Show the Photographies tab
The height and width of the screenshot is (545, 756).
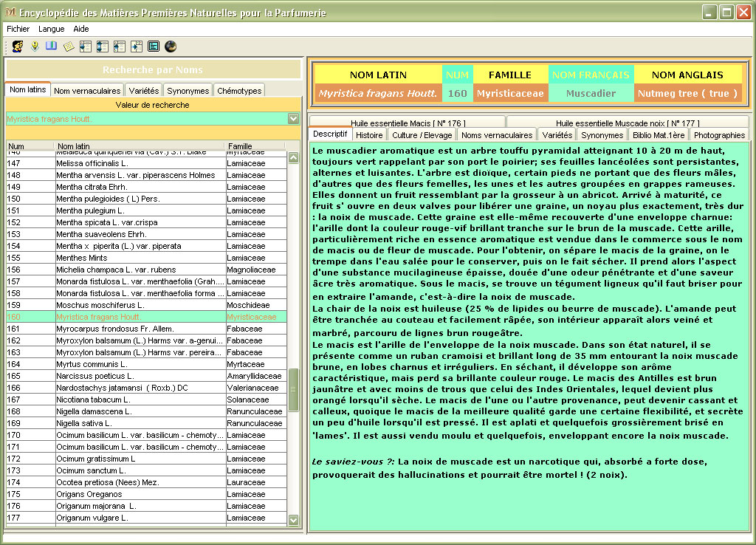coord(719,135)
